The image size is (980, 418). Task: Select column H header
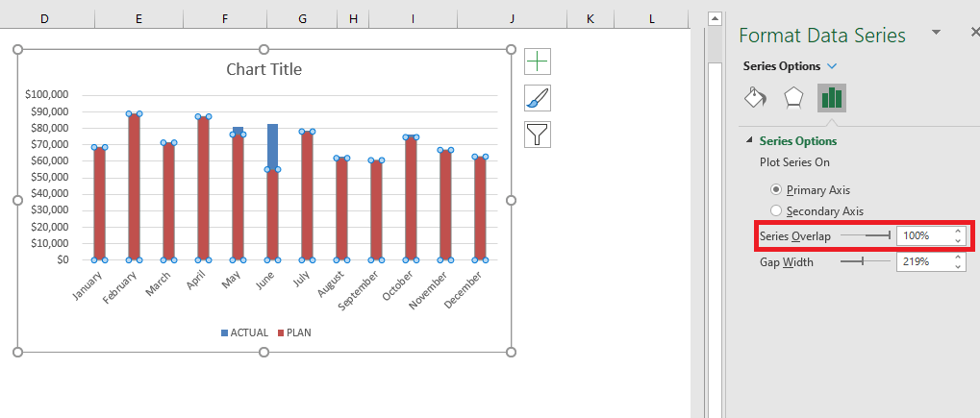pos(353,19)
